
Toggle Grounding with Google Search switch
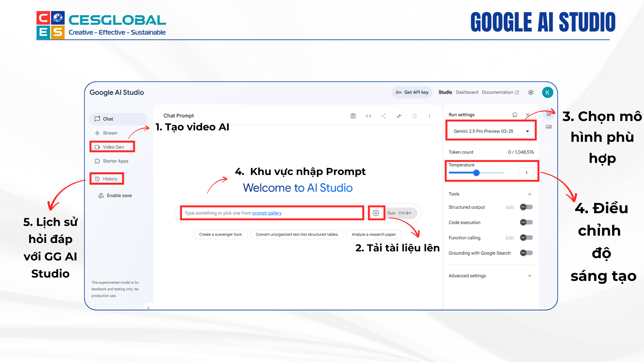(x=526, y=253)
